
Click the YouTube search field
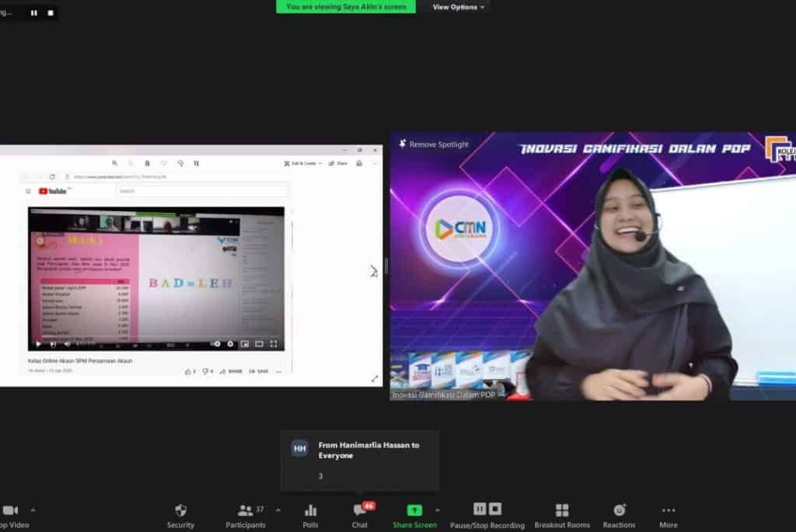tap(202, 190)
